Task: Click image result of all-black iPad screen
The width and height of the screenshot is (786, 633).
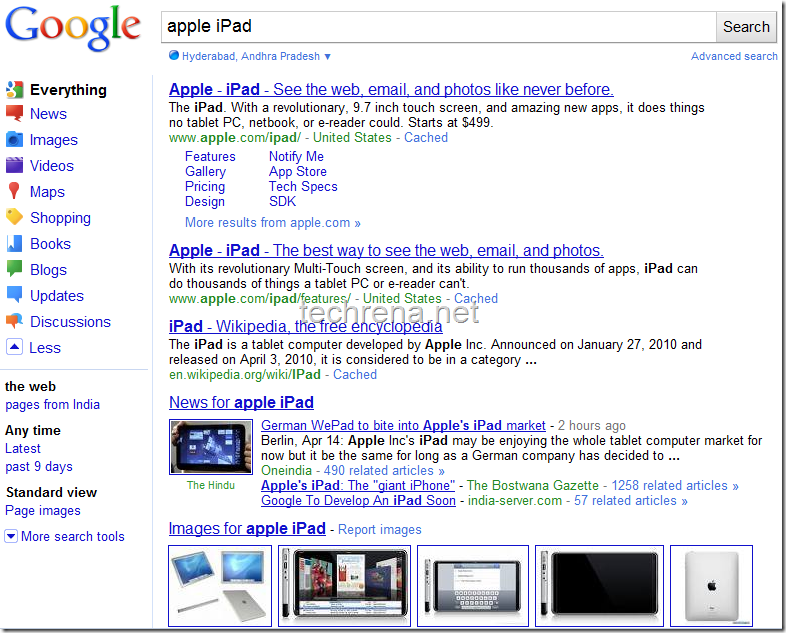Action: (600, 586)
